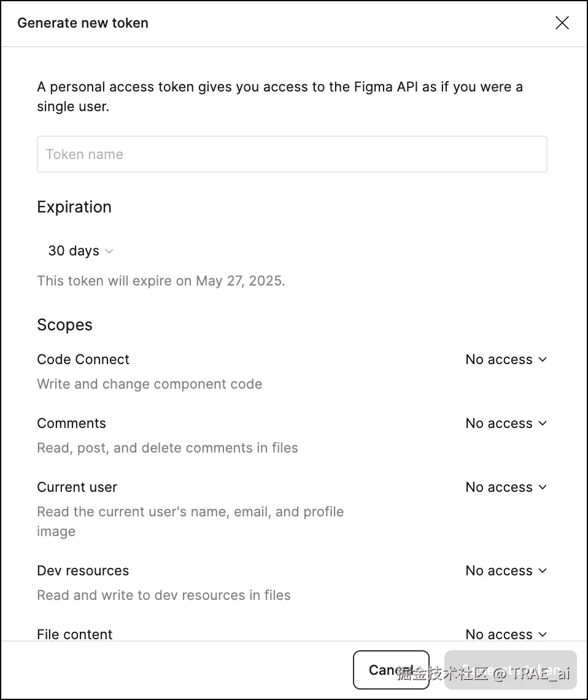The width and height of the screenshot is (588, 700).
Task: Open the No access dropdown for File content
Action: pyautogui.click(x=499, y=634)
